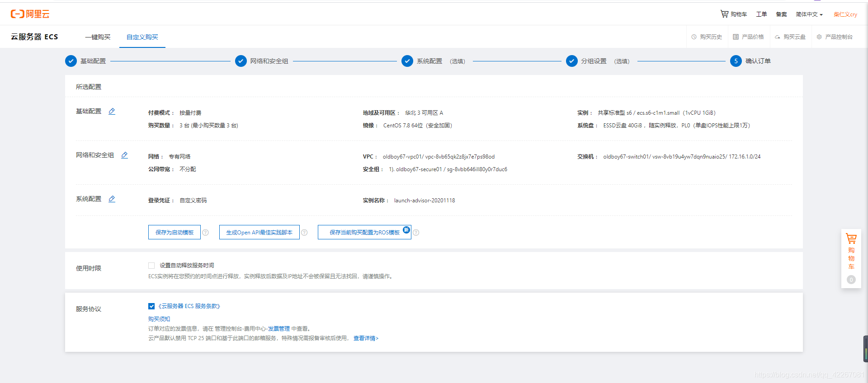Click the Alibaba Cloud logo
This screenshot has height=383, width=868.
tap(30, 14)
